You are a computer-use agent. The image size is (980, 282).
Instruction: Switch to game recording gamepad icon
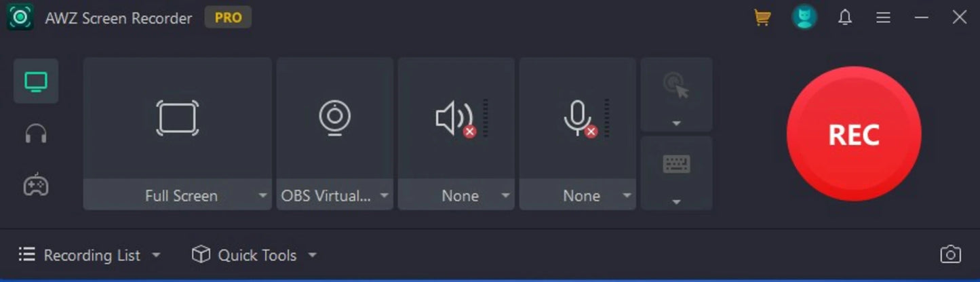tap(36, 184)
